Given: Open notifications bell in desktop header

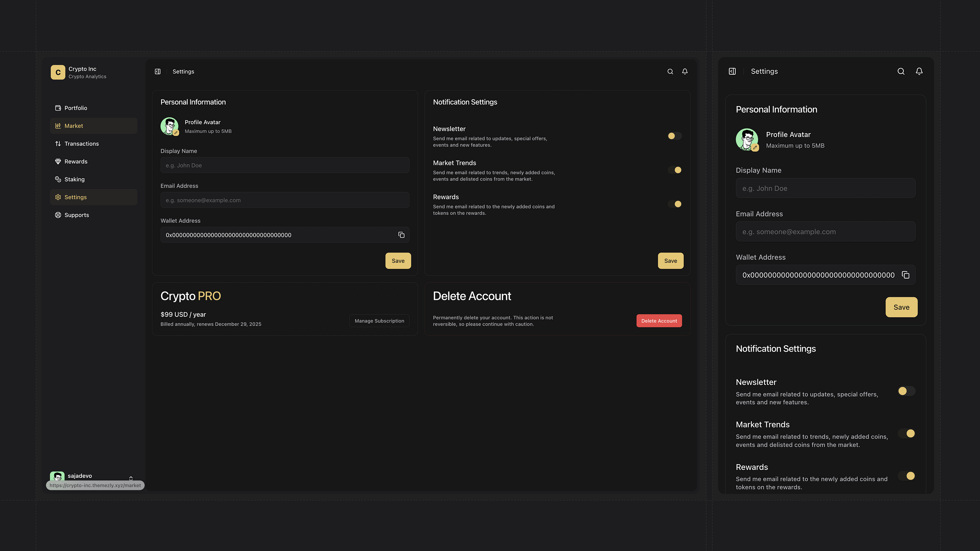Looking at the screenshot, I should (685, 72).
